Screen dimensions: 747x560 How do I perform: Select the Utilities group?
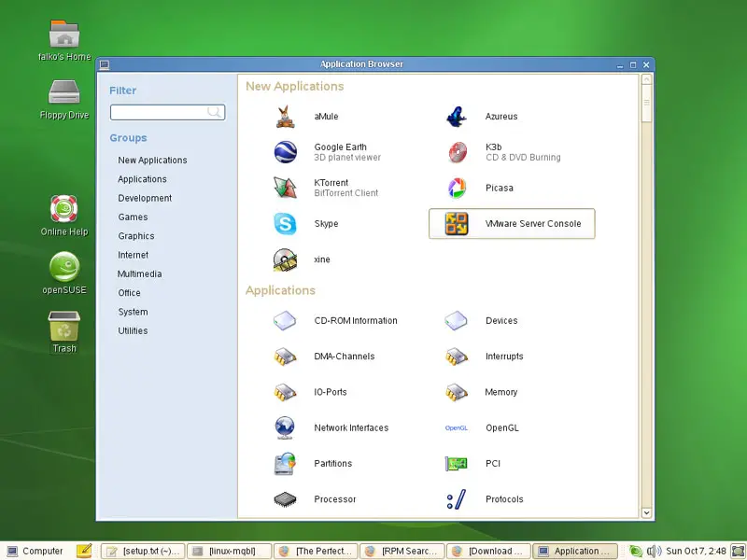133,331
